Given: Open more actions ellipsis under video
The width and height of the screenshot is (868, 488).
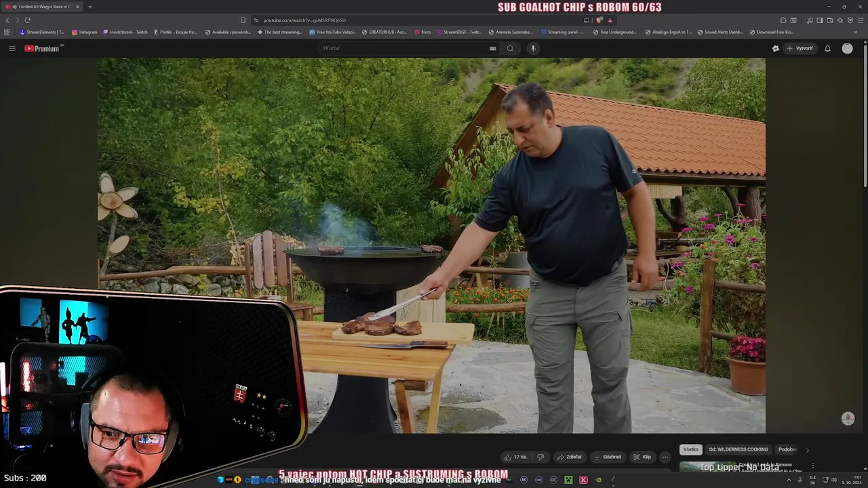Looking at the screenshot, I should pos(665,457).
